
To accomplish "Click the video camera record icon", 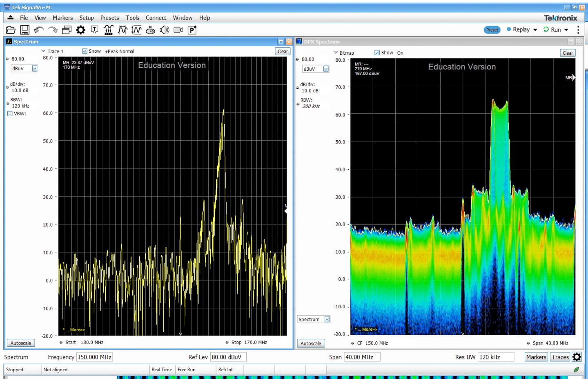I will (178, 30).
